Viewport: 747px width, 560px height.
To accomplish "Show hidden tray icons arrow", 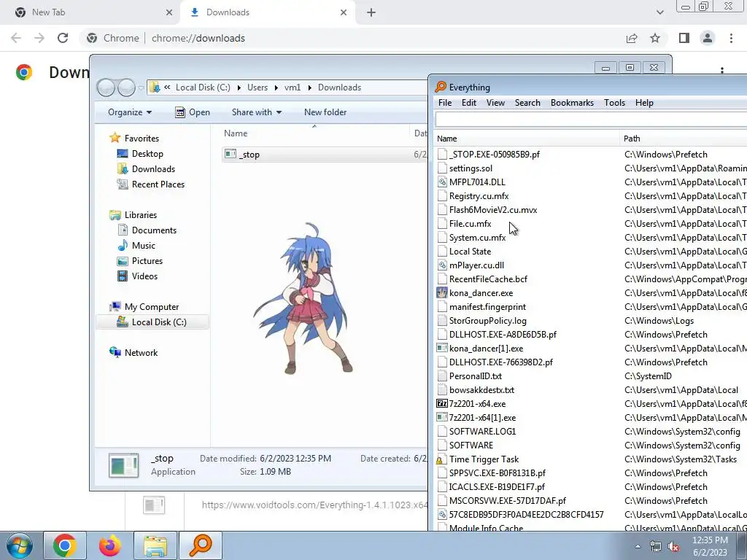I will [638, 546].
